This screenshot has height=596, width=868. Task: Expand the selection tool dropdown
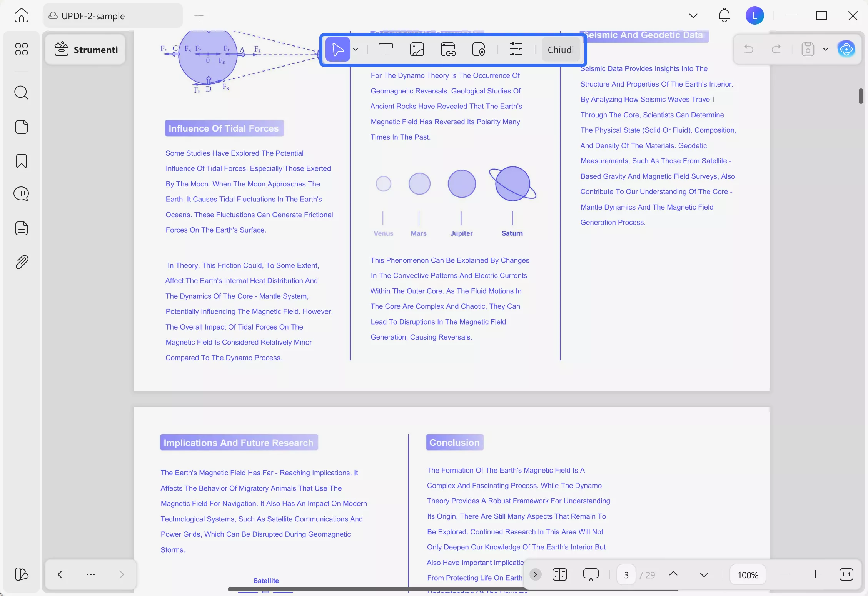pos(356,49)
